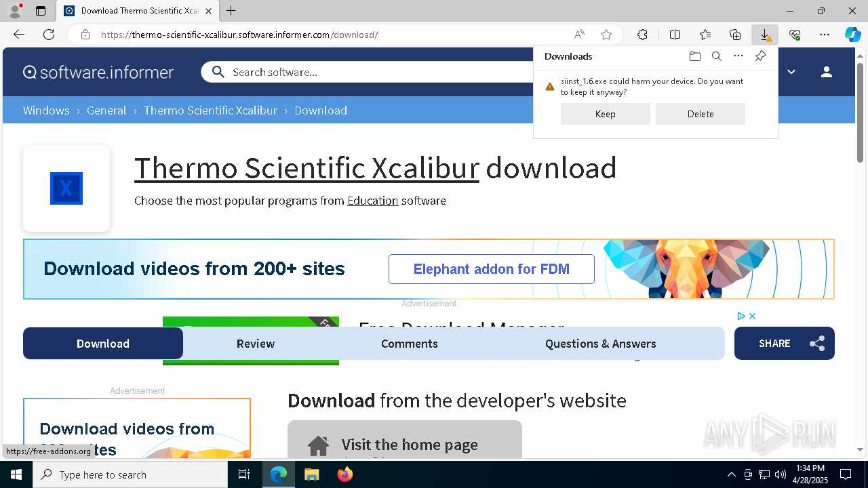Click the SHARE button

[785, 344]
